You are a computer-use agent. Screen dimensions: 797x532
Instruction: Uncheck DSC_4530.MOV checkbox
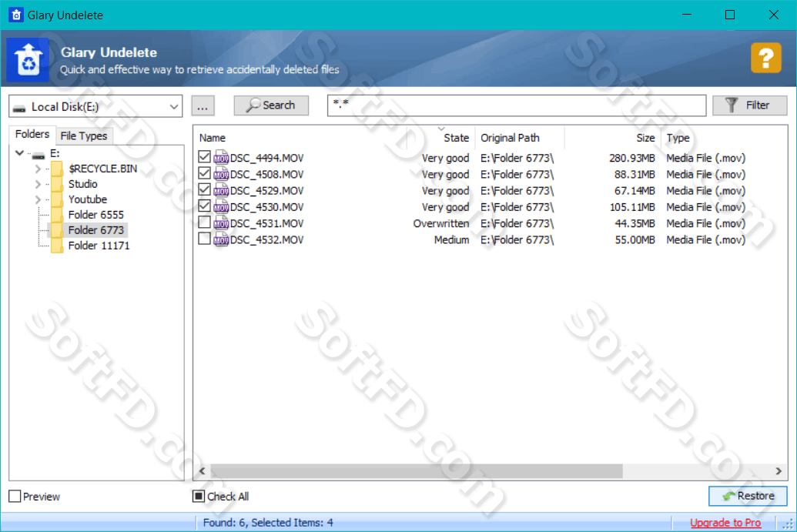pos(204,206)
